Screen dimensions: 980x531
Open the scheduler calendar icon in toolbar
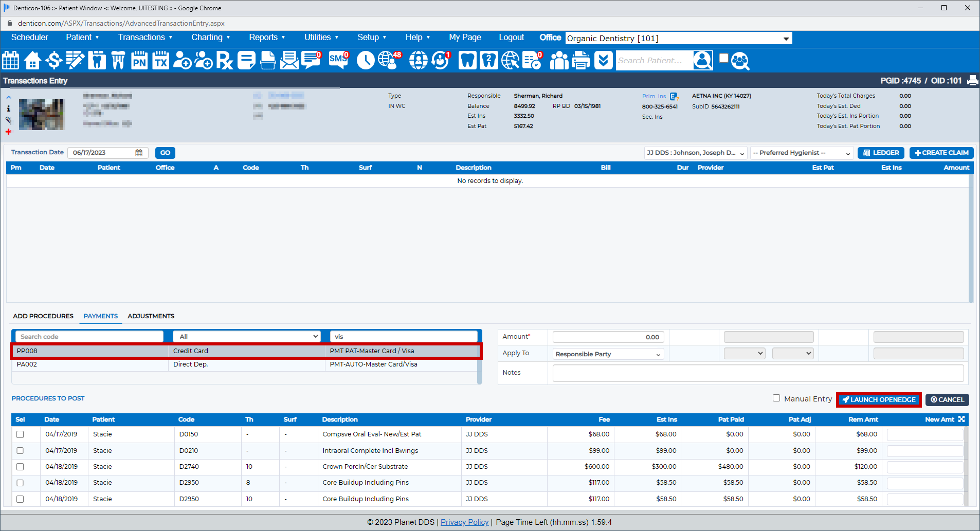coord(10,60)
